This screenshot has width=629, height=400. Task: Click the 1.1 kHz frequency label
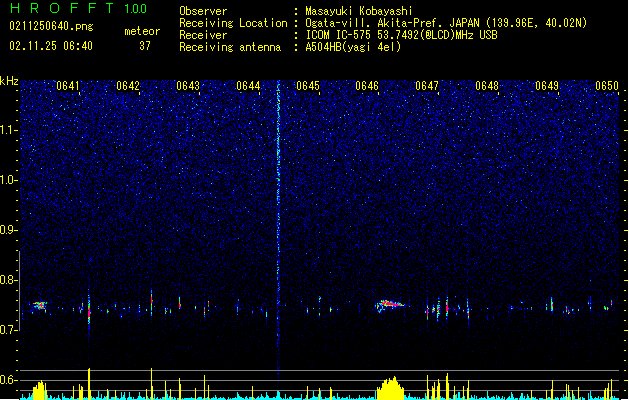tap(9, 130)
